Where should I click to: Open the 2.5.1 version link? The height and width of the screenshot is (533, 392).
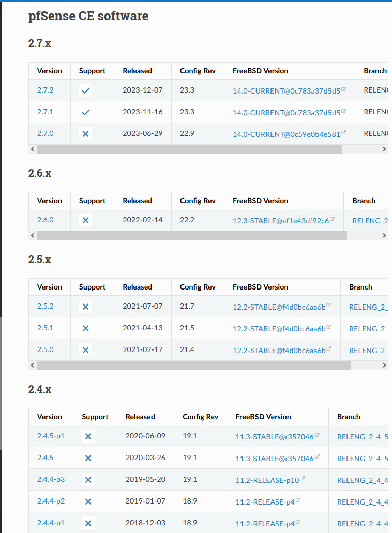45,328
